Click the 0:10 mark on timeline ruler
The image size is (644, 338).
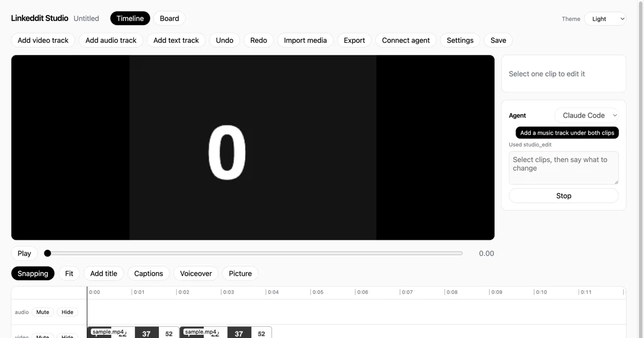click(541, 292)
